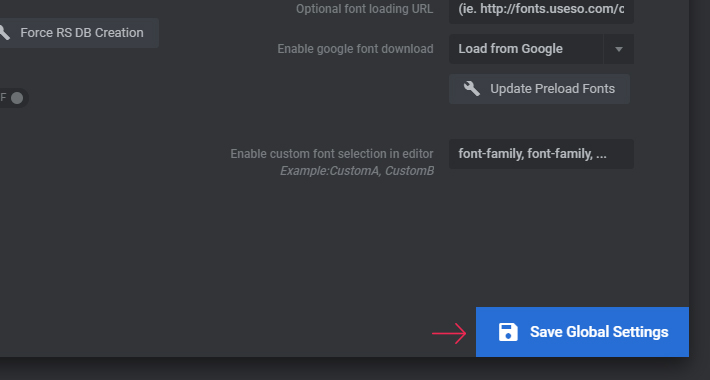Click the Update Preload Fonts button
710x380 pixels.
pyautogui.click(x=539, y=89)
